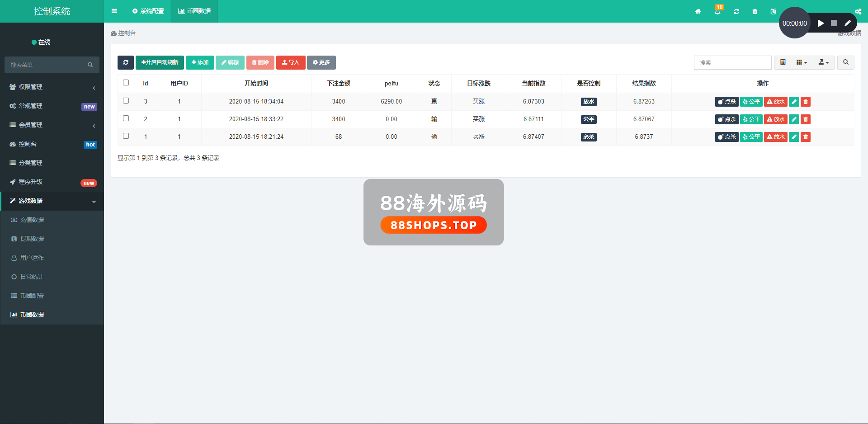
Task: Check the checkbox for row Id 3
Action: (126, 101)
